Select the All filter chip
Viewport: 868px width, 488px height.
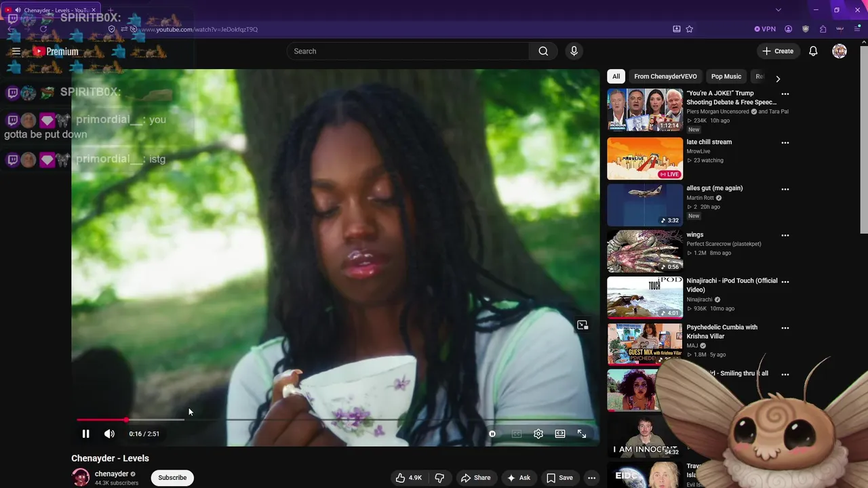coord(616,77)
